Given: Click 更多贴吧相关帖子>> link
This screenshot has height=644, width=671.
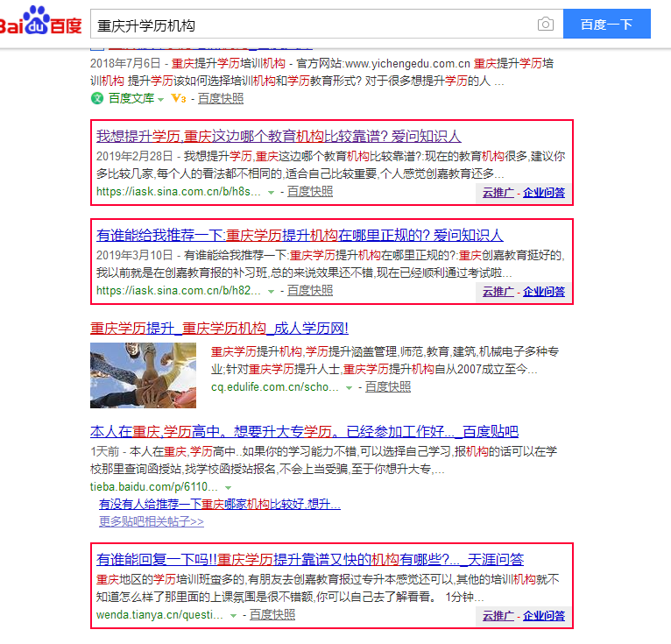Looking at the screenshot, I should (151, 521).
